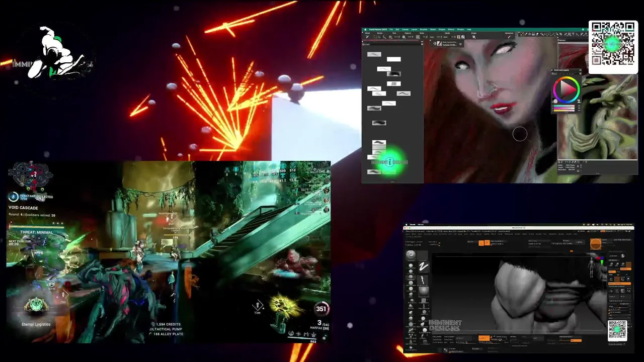
Task: Open Advanced brush controls in Painter
Action: 509,37
